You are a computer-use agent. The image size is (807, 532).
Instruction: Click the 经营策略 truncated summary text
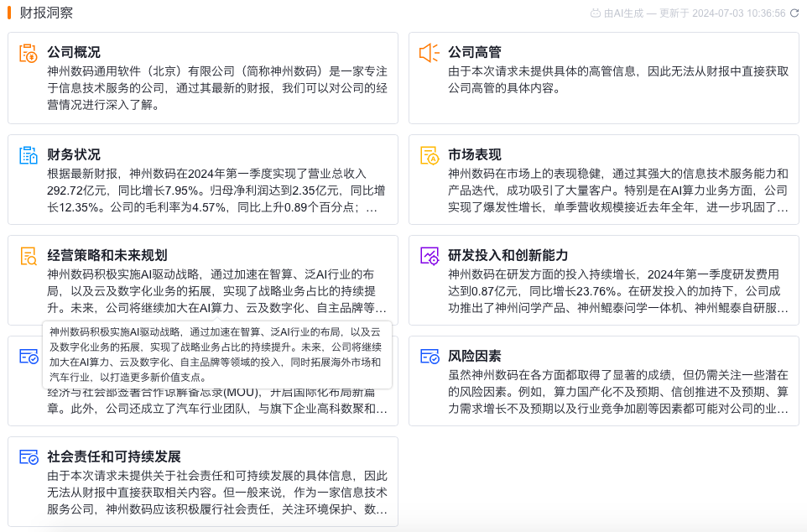[x=217, y=291]
